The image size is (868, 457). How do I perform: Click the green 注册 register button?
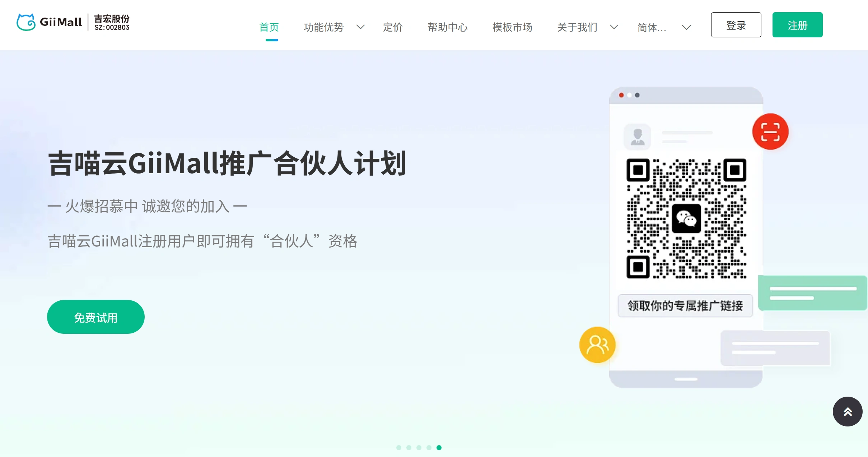(x=797, y=25)
